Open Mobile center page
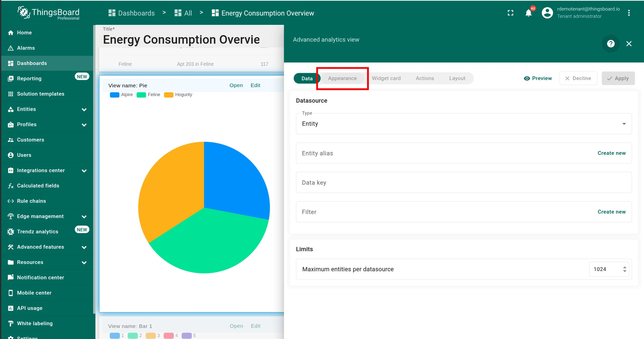 (47, 293)
